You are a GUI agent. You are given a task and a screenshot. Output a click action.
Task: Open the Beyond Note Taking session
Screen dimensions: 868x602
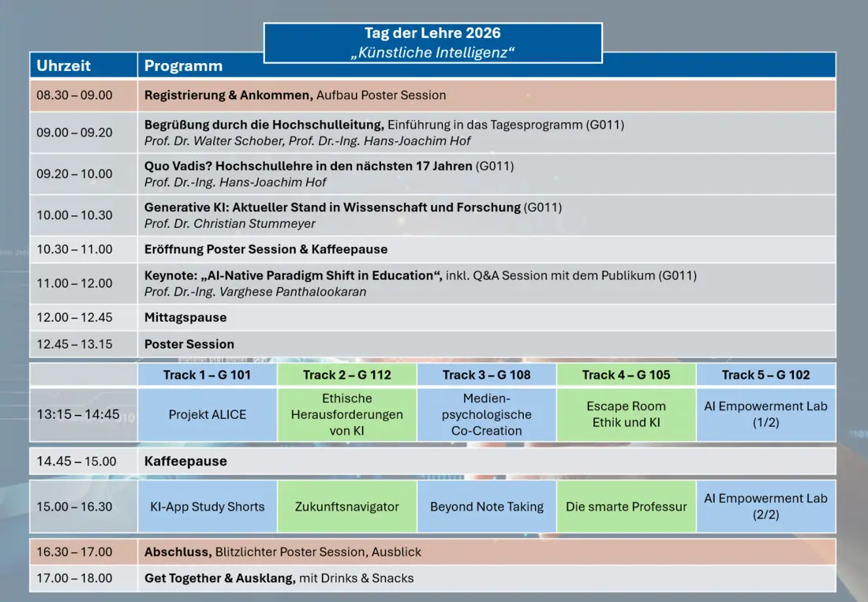click(487, 507)
